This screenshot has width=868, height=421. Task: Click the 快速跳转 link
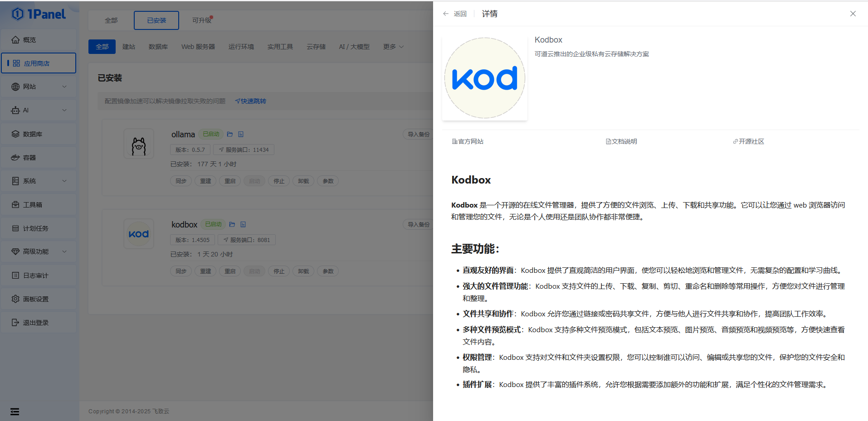tap(251, 101)
